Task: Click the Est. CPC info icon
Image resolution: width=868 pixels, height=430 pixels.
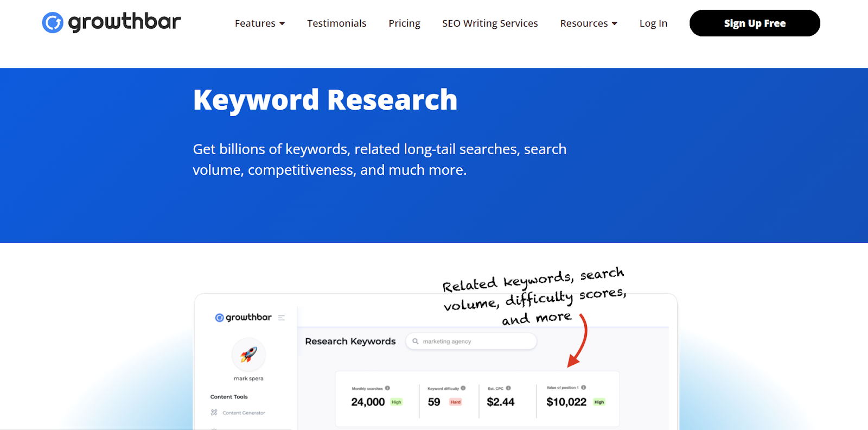Action: [508, 388]
